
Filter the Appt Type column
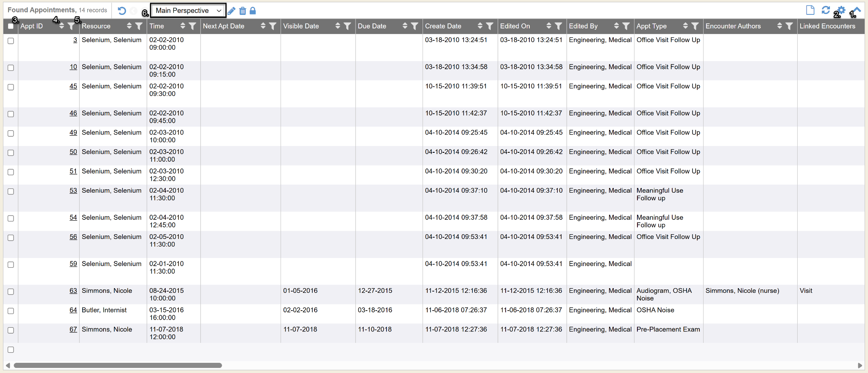pos(695,26)
